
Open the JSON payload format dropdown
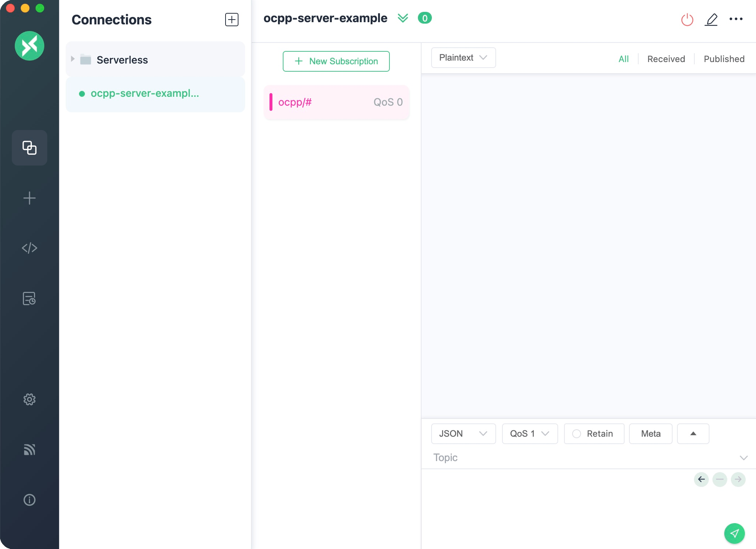coord(463,434)
